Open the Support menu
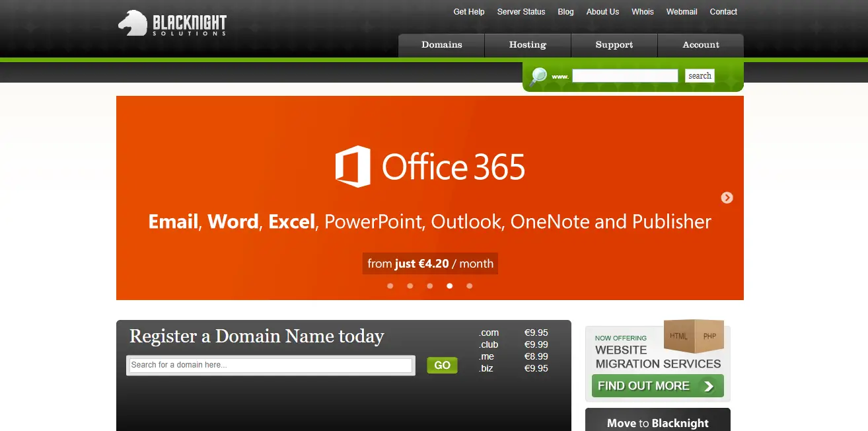 point(614,45)
